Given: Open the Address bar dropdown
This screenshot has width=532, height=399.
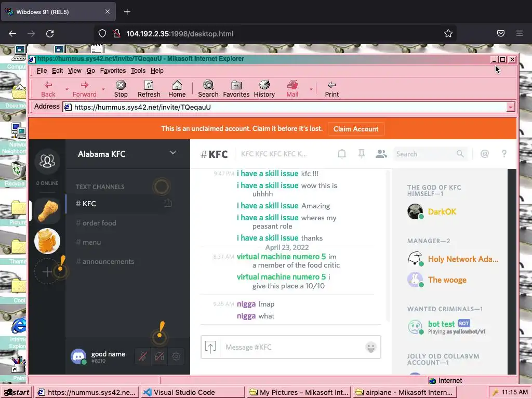Looking at the screenshot, I should pos(511,107).
